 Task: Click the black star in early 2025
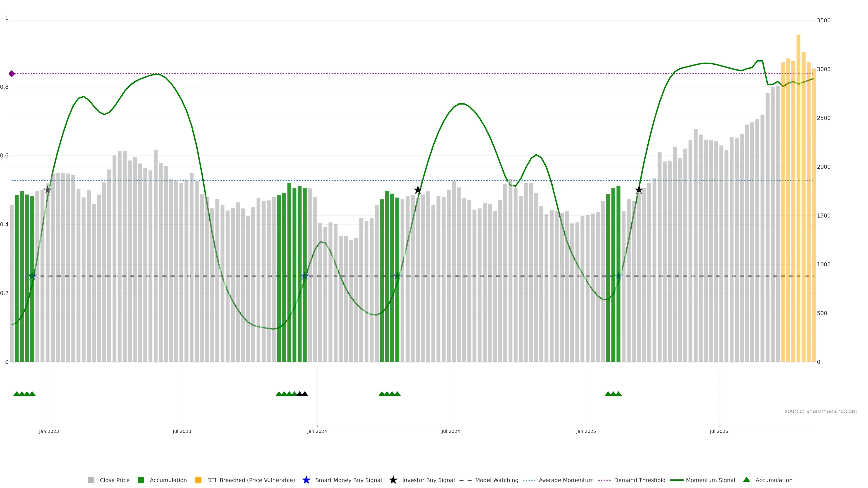639,190
